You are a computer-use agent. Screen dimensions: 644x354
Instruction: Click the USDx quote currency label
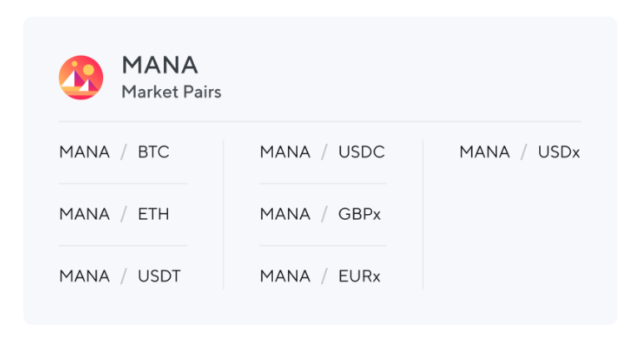pos(559,152)
